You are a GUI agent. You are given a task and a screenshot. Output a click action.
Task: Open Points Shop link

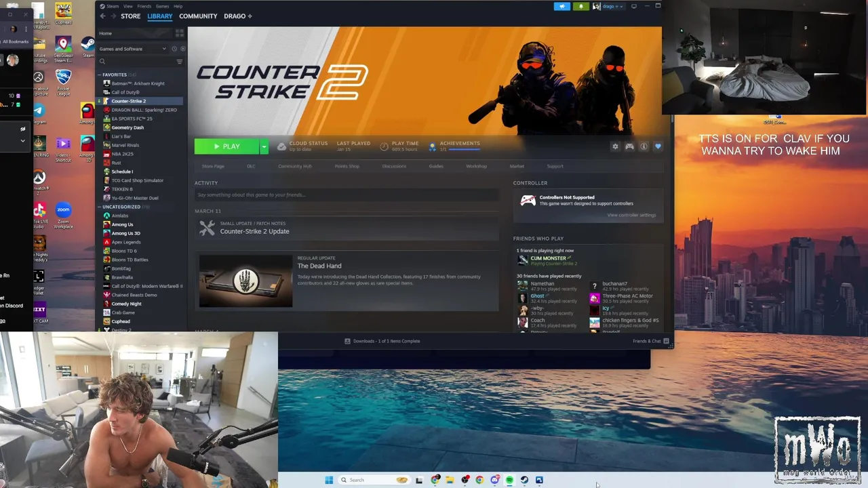tap(347, 166)
